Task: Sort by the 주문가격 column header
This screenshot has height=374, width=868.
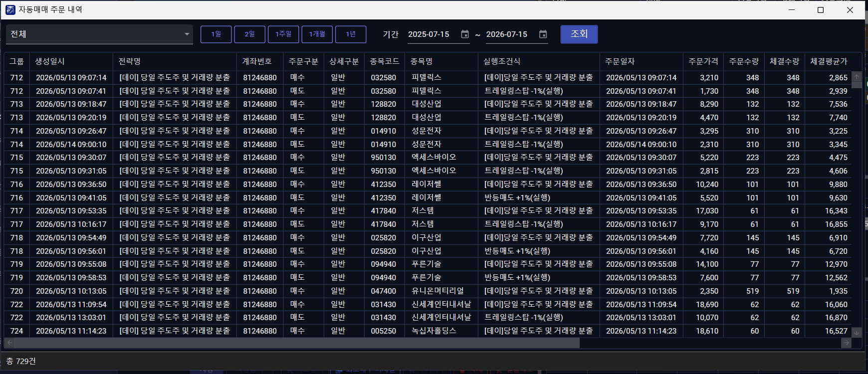Action: pyautogui.click(x=703, y=61)
